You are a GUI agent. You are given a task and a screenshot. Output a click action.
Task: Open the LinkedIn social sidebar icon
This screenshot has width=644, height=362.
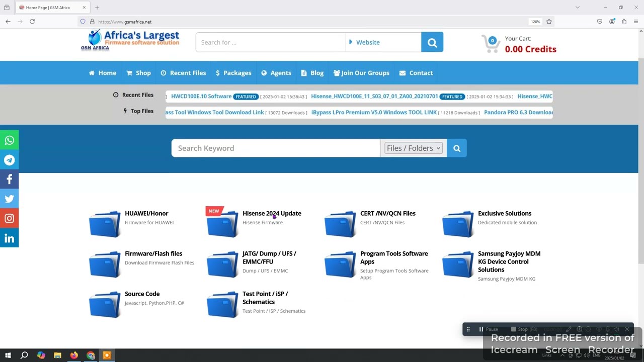coord(9,238)
